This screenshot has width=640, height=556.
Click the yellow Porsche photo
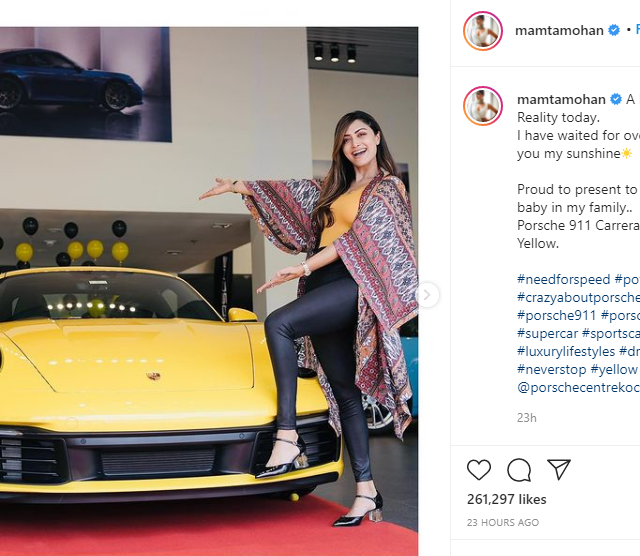click(209, 291)
